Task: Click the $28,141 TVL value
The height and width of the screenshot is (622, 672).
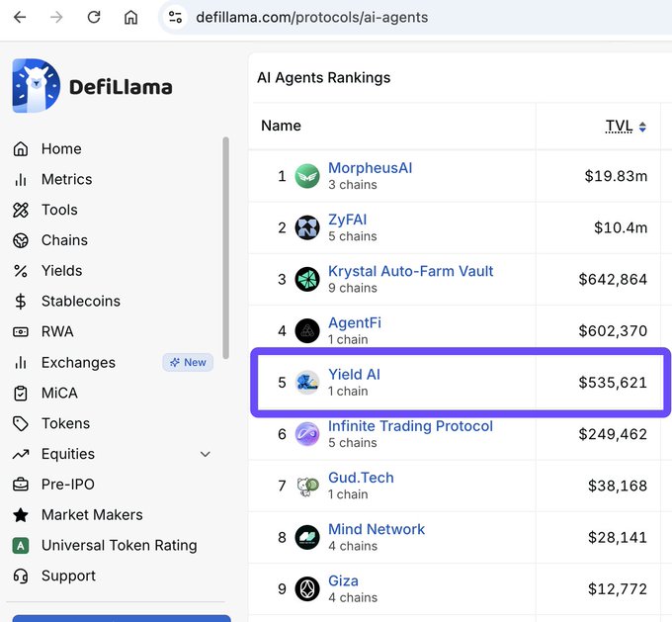Action: coord(618,537)
